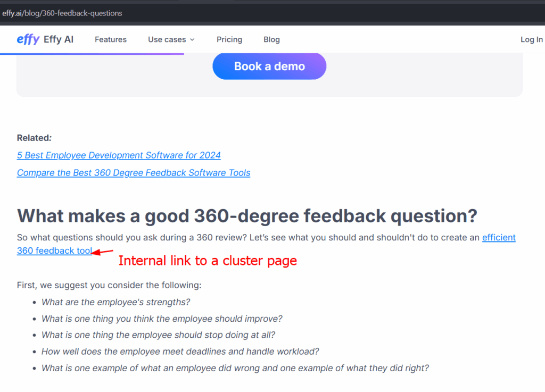Image resolution: width=545 pixels, height=392 pixels.
Task: Open 5 Best Employee Development Software link
Action: tap(119, 155)
